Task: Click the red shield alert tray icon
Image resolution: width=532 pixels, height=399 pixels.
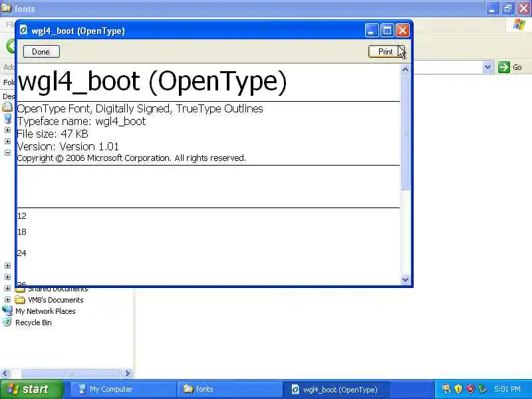Action: point(470,389)
